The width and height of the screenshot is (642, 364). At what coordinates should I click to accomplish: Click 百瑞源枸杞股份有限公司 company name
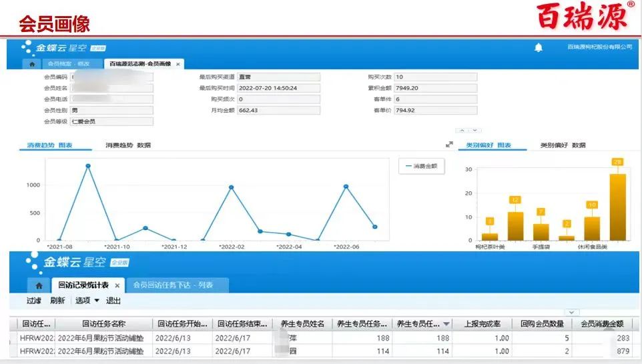[x=600, y=47]
